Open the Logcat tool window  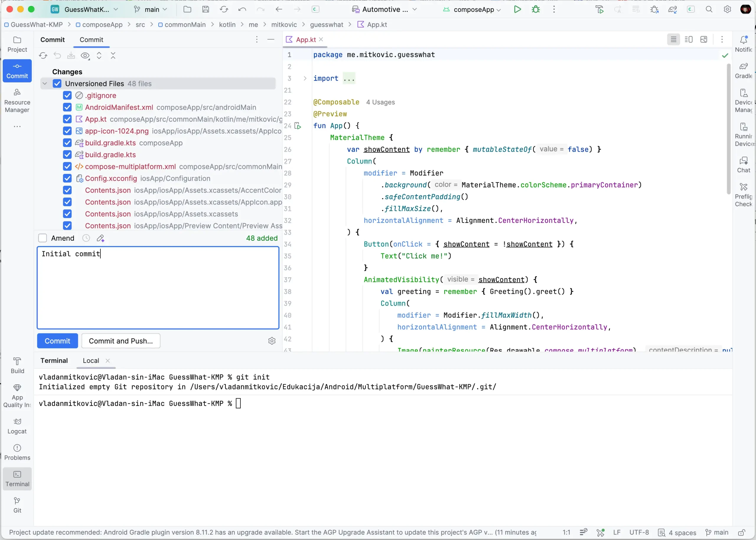(17, 426)
